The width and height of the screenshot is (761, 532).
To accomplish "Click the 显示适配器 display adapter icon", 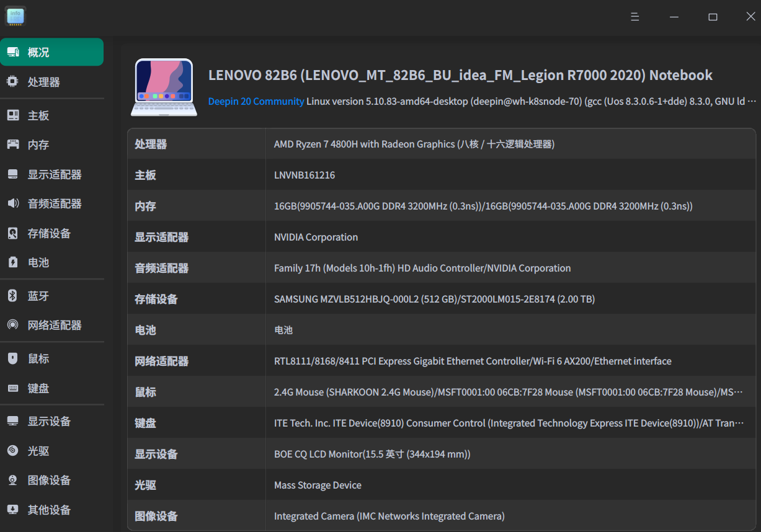I will (x=12, y=174).
